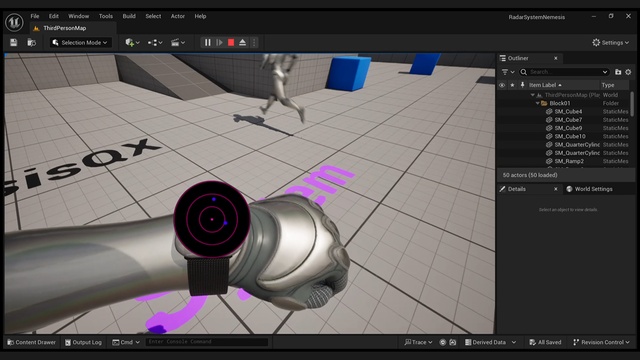Open the Selection Mode dropdown
This screenshot has width=640, height=360.
click(x=81, y=42)
